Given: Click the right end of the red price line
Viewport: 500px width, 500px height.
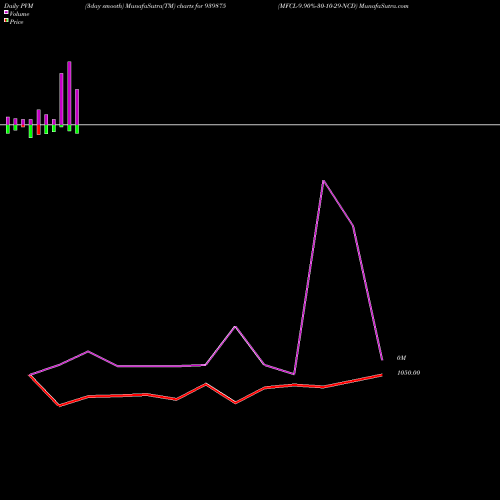Looking at the screenshot, I should [381, 375].
